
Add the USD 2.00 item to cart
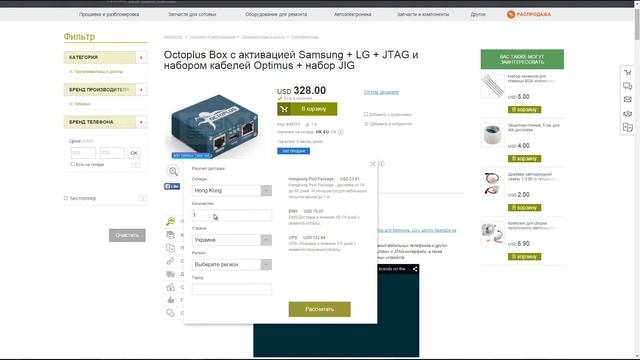(524, 208)
